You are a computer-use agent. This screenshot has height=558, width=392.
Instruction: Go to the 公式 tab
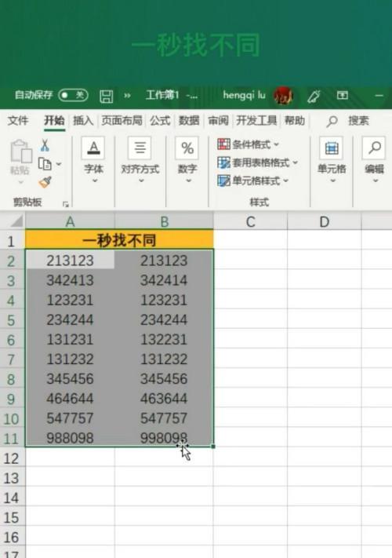pyautogui.click(x=160, y=121)
